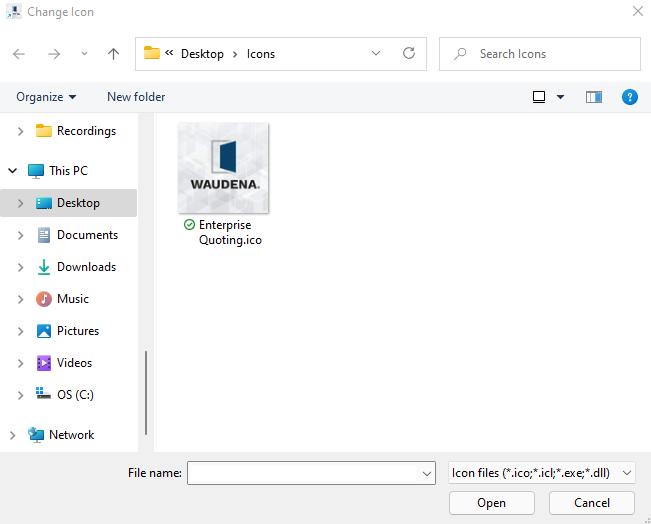Expand the Downloads node

(x=20, y=267)
